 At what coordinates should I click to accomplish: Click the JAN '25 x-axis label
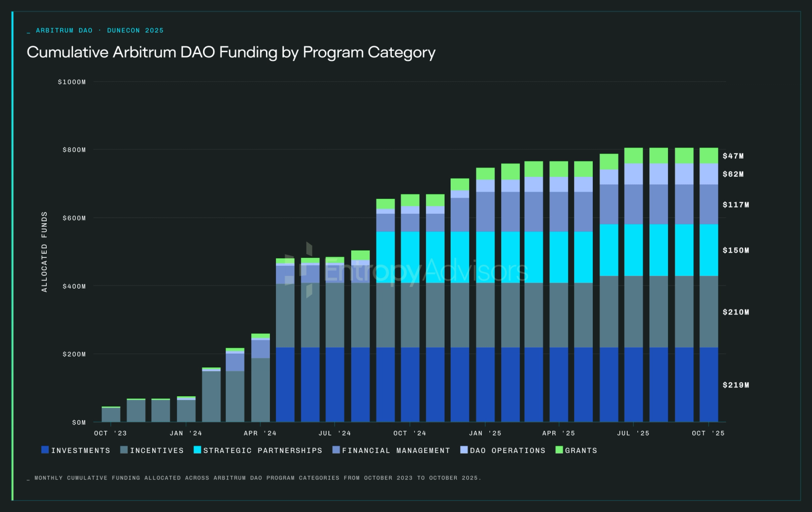[x=485, y=433]
